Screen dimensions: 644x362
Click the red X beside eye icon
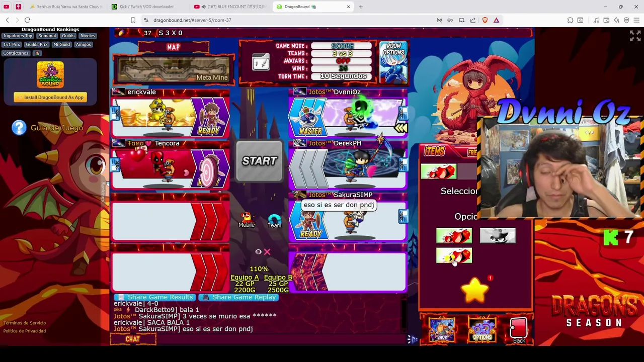267,251
